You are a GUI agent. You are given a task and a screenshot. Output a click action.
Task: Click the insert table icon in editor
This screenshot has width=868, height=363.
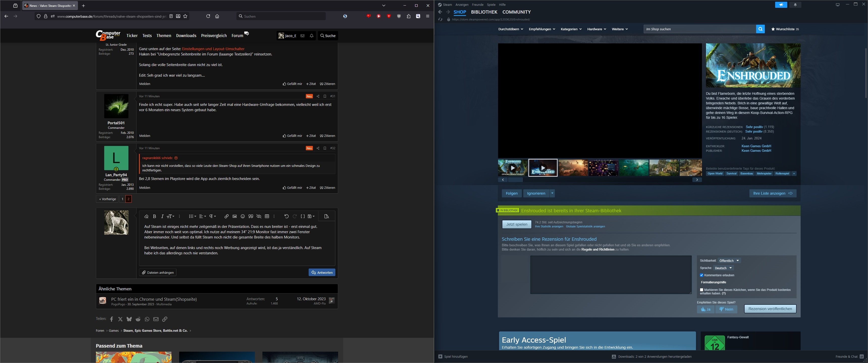(x=267, y=216)
